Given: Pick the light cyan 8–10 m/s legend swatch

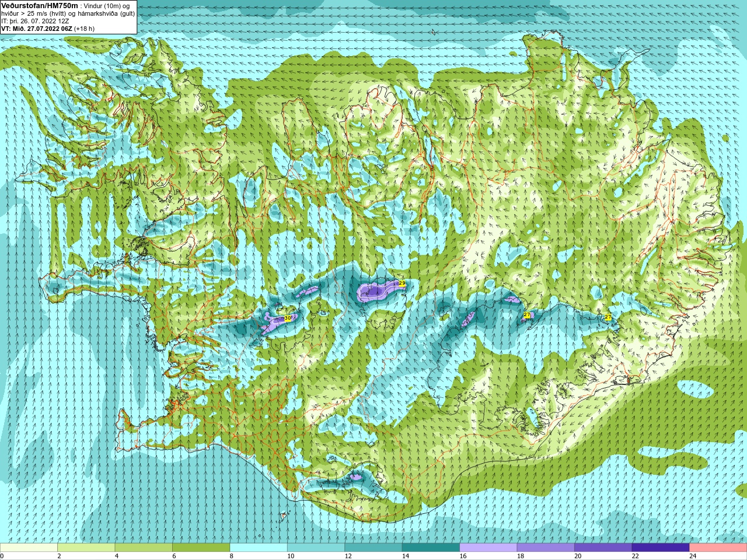Looking at the screenshot, I should 259,548.
